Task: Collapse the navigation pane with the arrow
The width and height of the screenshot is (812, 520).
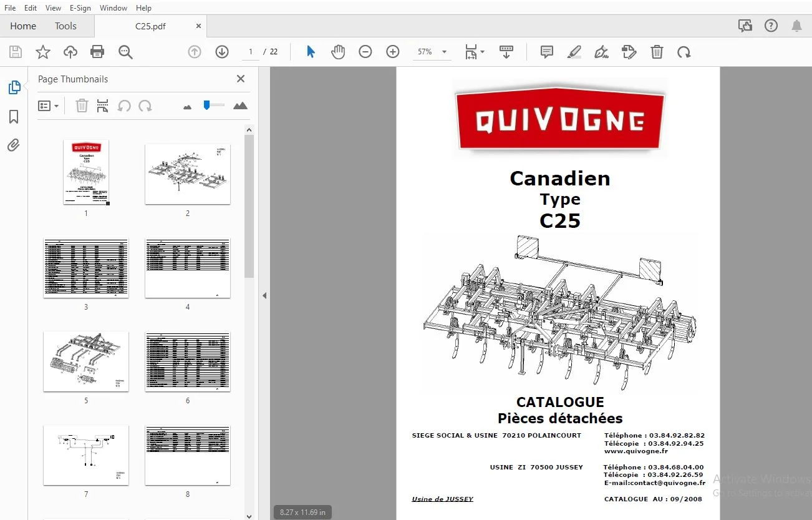Action: point(264,295)
